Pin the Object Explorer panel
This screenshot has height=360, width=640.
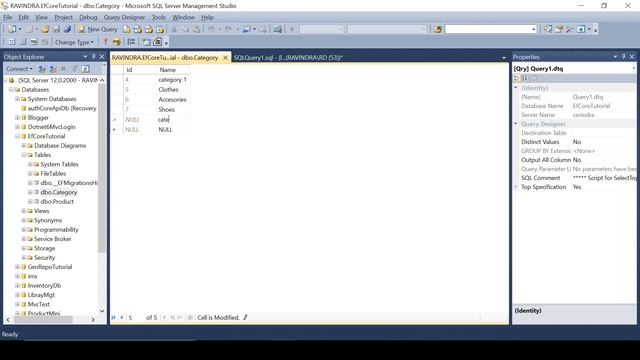click(93, 57)
